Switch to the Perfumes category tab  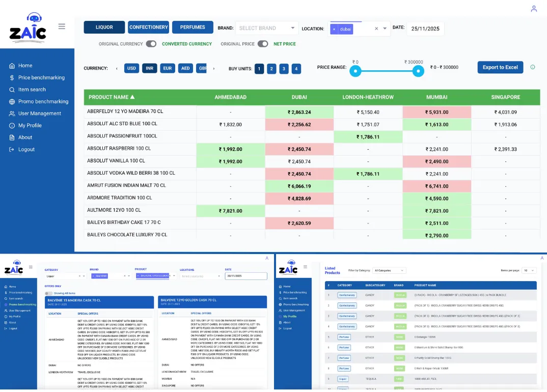click(x=193, y=27)
